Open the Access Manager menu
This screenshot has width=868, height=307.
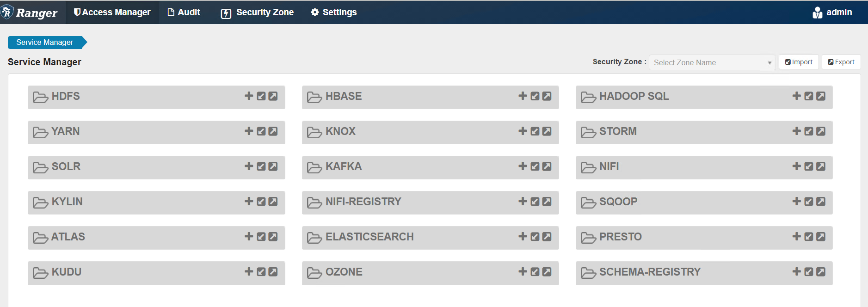coord(112,12)
